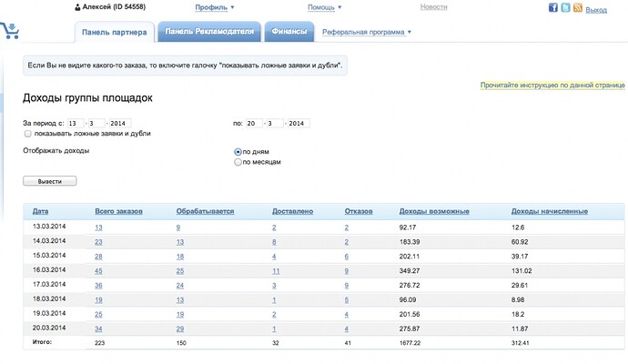This screenshot has height=364, width=628.
Task: Open total orders 34 for 20.03.2014
Action: pos(98,329)
